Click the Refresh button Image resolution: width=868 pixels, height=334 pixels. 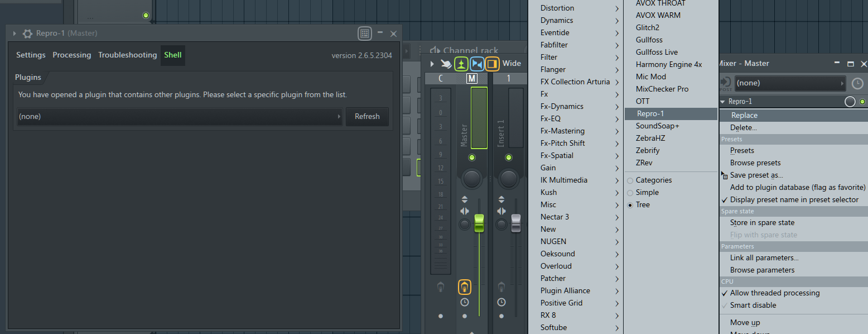pos(367,117)
